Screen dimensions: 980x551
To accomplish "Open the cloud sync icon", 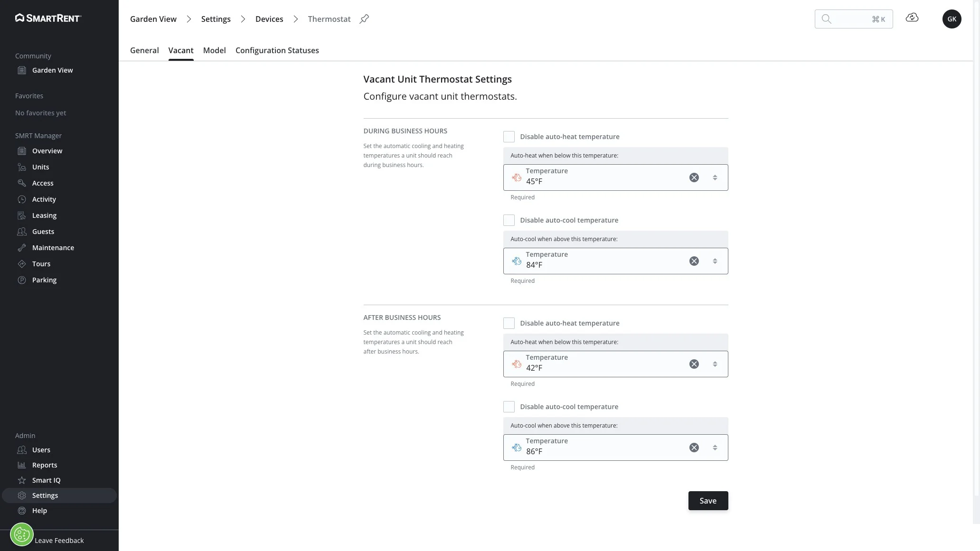I will point(912,18).
